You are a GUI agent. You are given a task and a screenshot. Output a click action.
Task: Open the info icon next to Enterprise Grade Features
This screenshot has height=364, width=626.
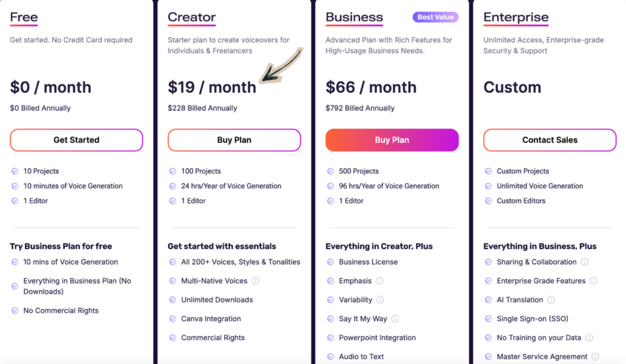click(593, 281)
